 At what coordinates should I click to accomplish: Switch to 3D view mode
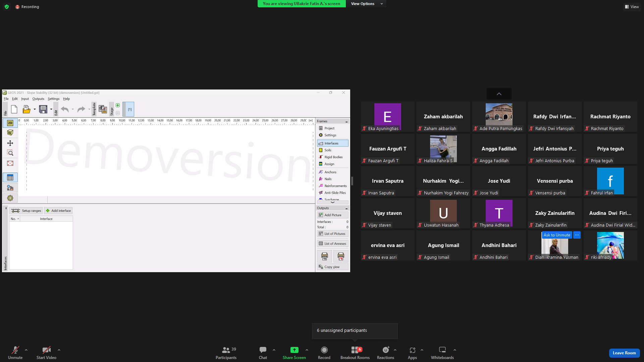coord(10,133)
